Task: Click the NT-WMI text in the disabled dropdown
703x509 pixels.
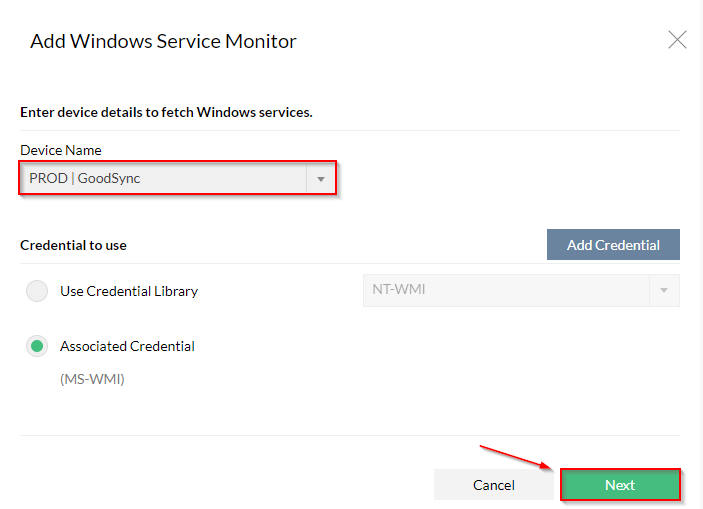Action: click(x=399, y=289)
